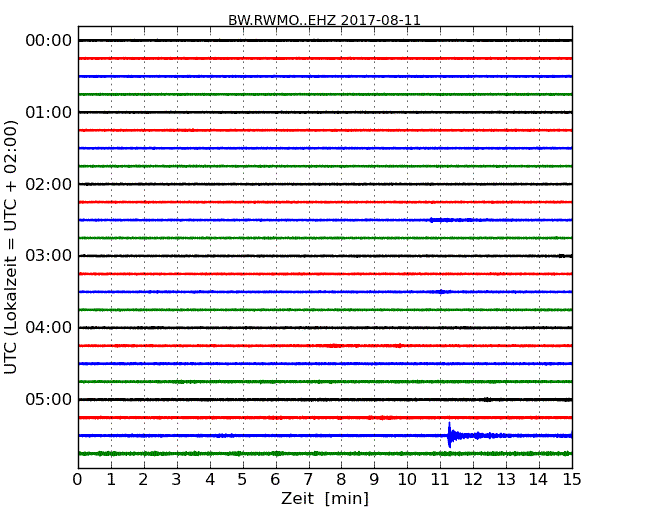Click x-axis tick label 5

pyautogui.click(x=242, y=480)
